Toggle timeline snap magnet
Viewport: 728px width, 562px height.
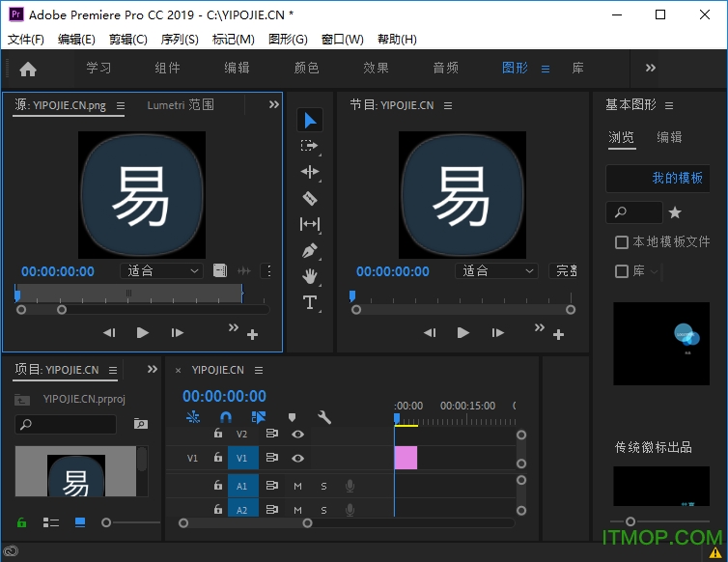(x=226, y=417)
